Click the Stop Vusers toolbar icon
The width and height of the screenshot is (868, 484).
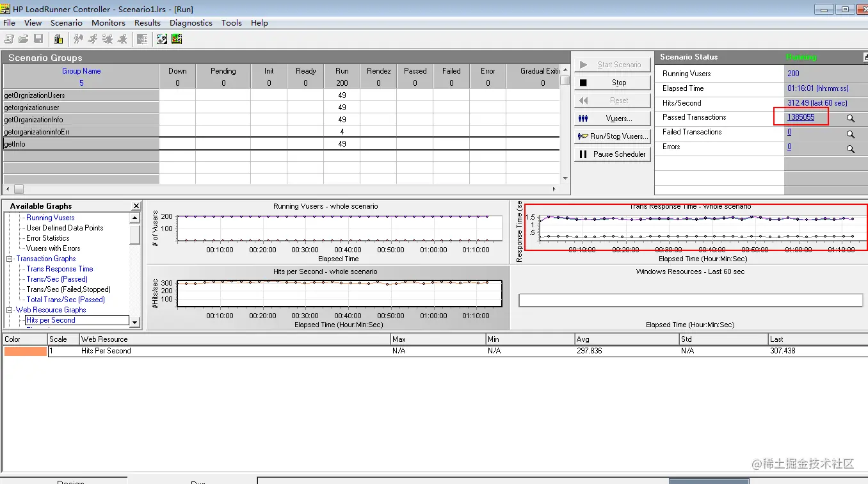(122, 39)
